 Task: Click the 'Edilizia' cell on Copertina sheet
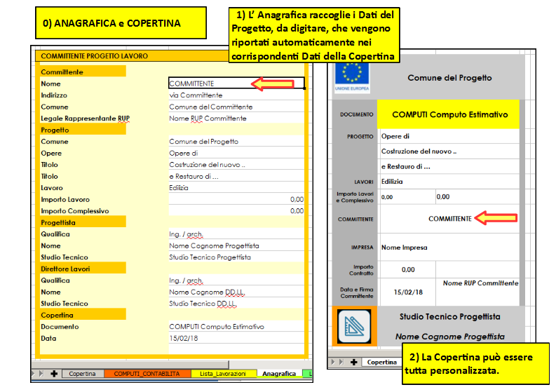coord(449,182)
